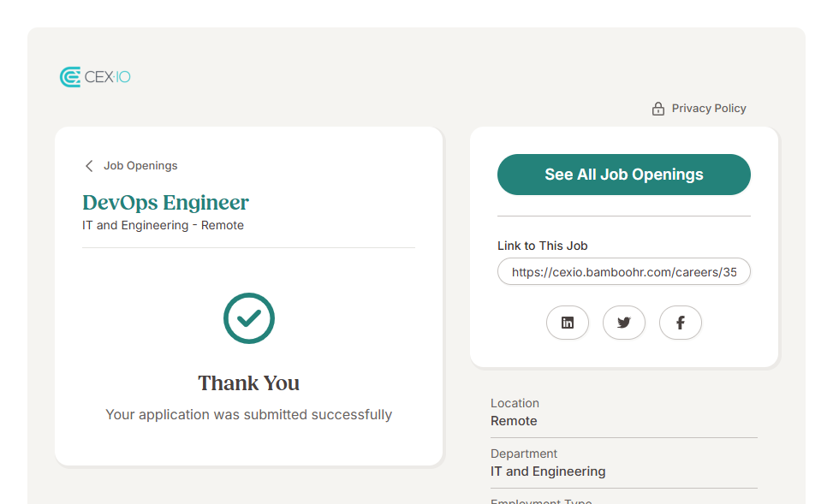Click the Privacy Policy lock icon
833x504 pixels.
coord(657,109)
